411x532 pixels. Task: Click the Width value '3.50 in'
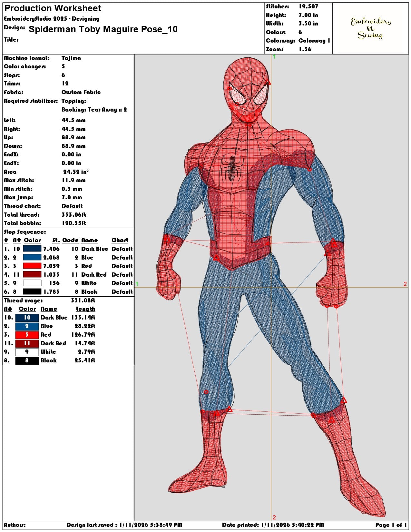308,24
